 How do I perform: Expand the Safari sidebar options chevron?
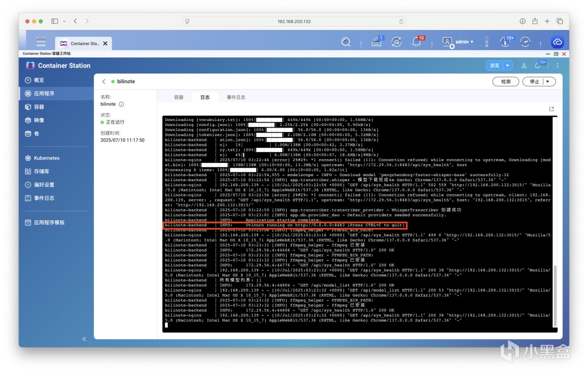(x=64, y=21)
